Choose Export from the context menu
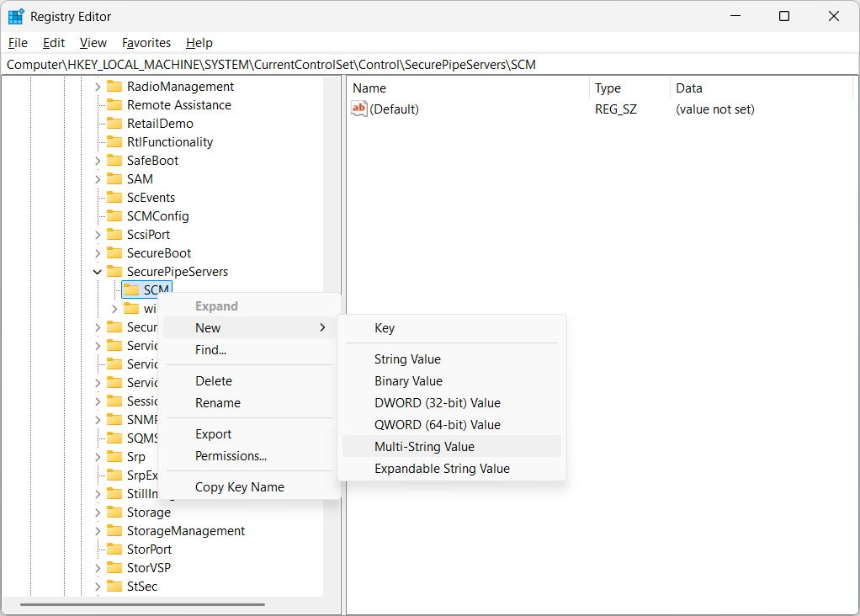This screenshot has height=616, width=860. [250, 434]
